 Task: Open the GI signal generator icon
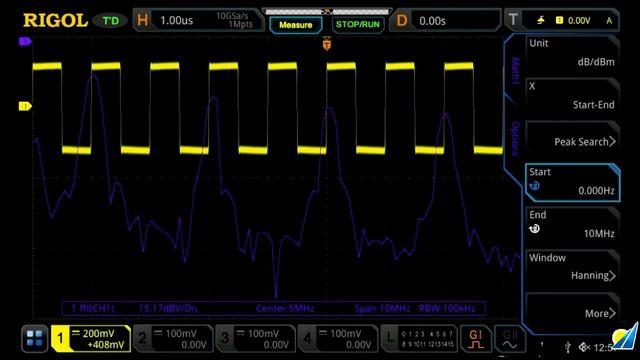click(x=476, y=339)
